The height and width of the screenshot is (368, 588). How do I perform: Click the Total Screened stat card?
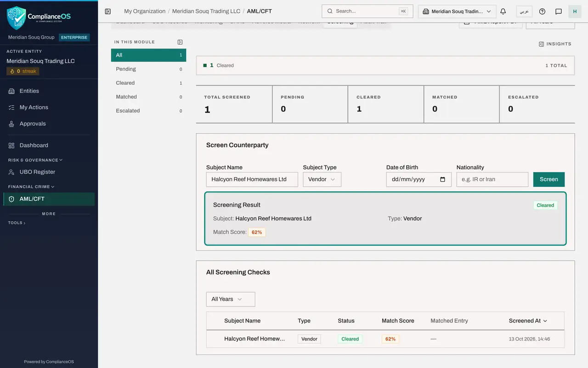[x=234, y=104]
